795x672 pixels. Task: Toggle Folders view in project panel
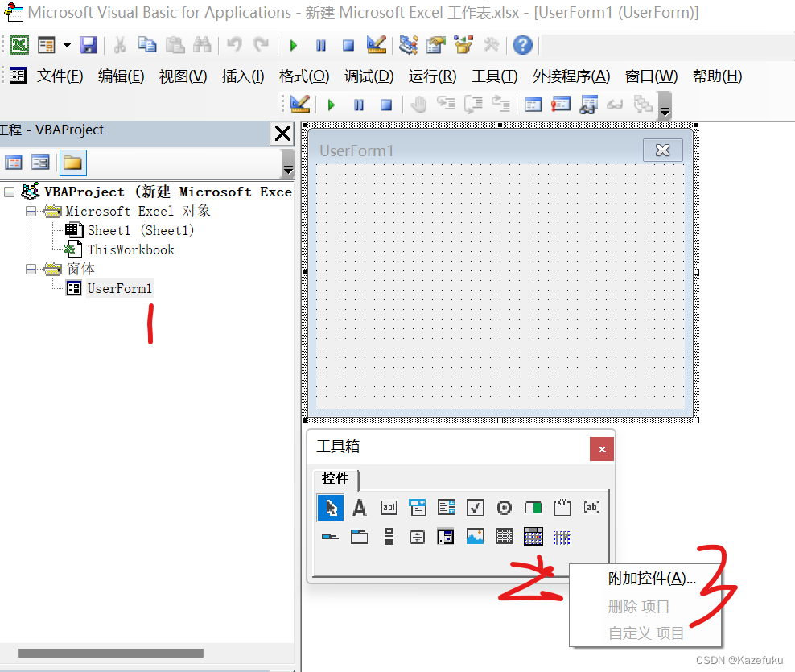[73, 163]
